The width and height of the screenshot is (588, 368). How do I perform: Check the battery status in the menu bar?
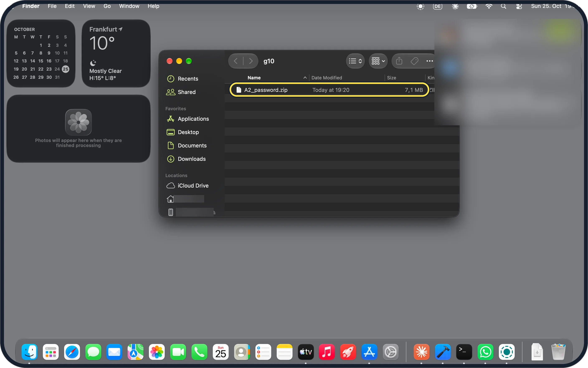(x=471, y=6)
